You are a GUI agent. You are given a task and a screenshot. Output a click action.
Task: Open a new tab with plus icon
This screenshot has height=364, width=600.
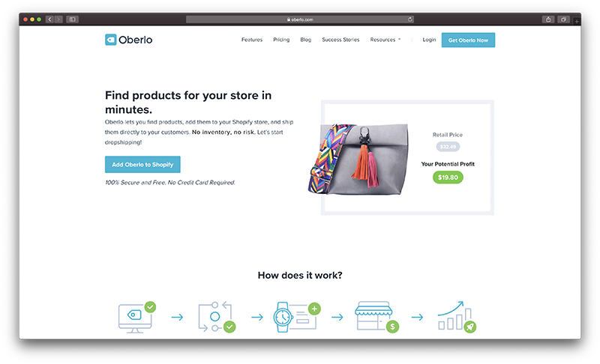pyautogui.click(x=577, y=21)
